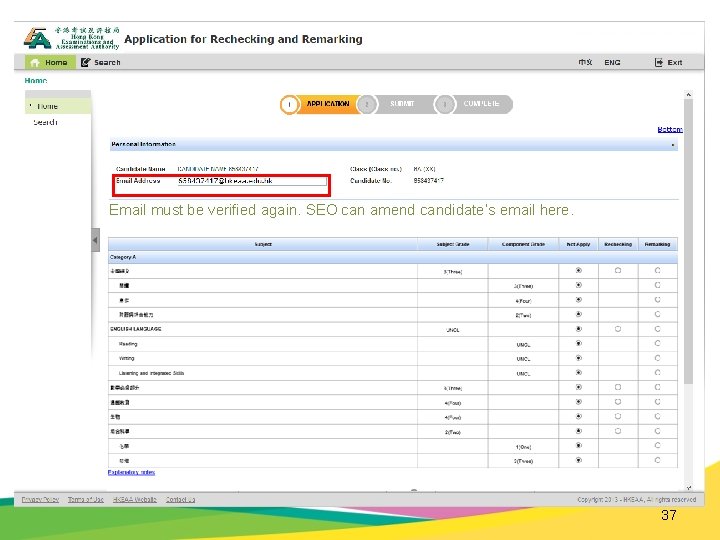Viewport: 720px width, 540px height.
Task: Click the Exit button
Action: tap(669, 62)
